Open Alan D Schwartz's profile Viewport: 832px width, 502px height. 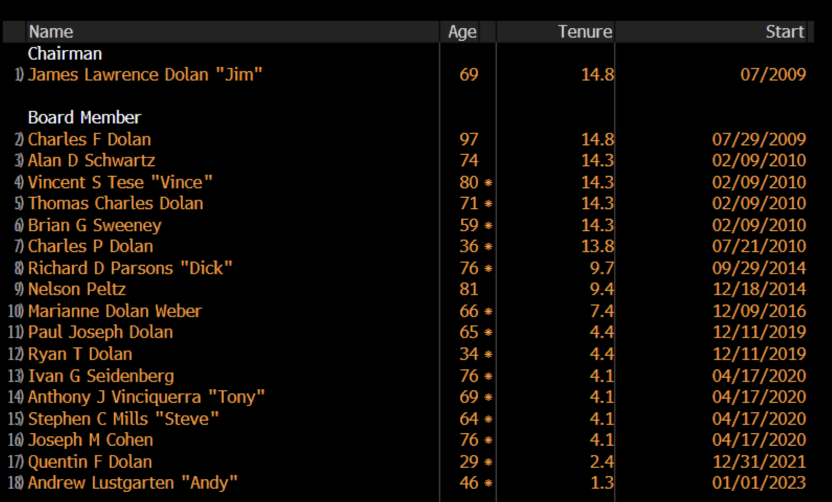pos(91,161)
